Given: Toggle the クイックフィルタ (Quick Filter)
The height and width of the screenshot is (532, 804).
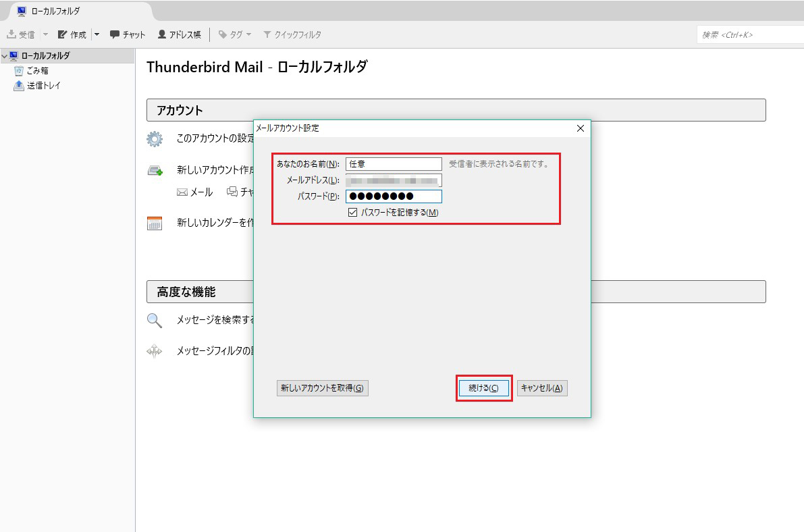Looking at the screenshot, I should [x=292, y=34].
